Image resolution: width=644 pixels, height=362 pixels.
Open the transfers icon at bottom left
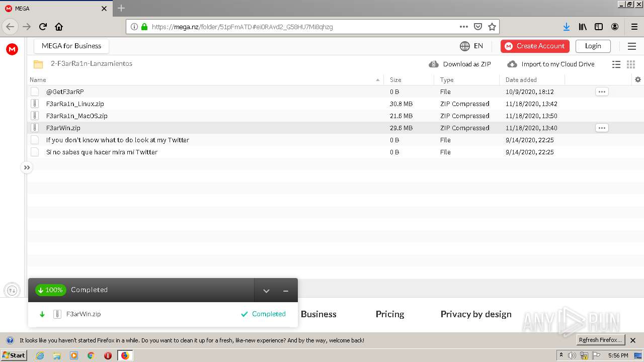12,290
